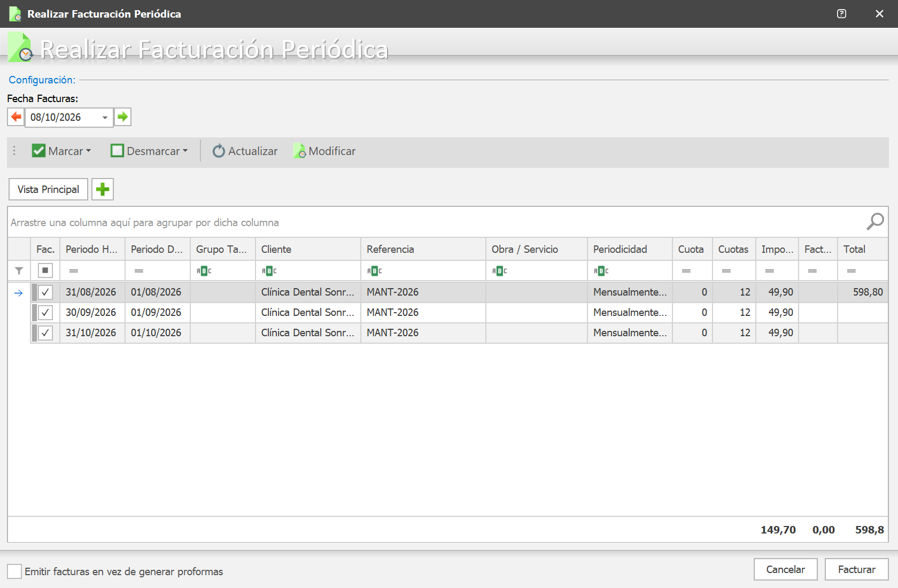Image resolution: width=898 pixels, height=588 pixels.
Task: Open the Obra / Servicio filter operator icon
Action: pyautogui.click(x=500, y=271)
